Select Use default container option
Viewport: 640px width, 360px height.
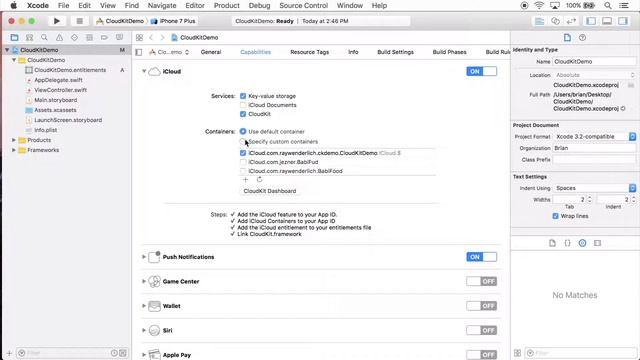[x=243, y=131]
